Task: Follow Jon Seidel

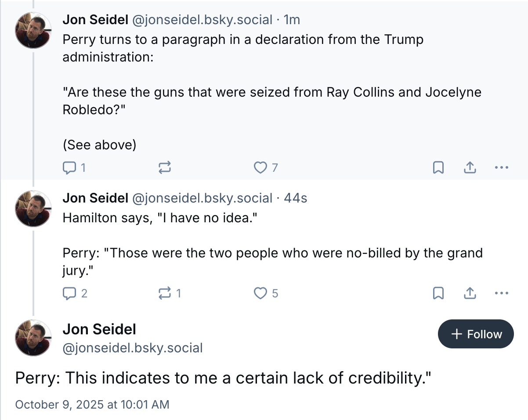Action: pos(476,334)
